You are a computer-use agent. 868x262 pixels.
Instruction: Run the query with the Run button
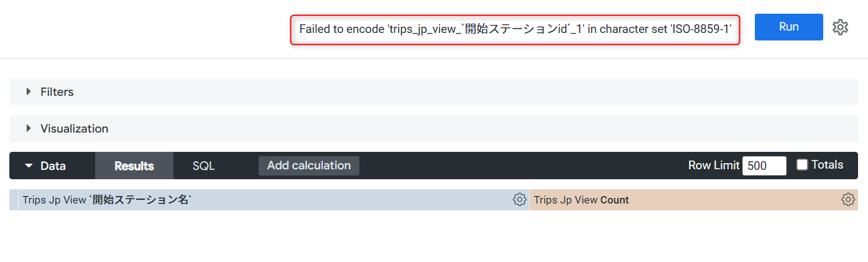788,27
